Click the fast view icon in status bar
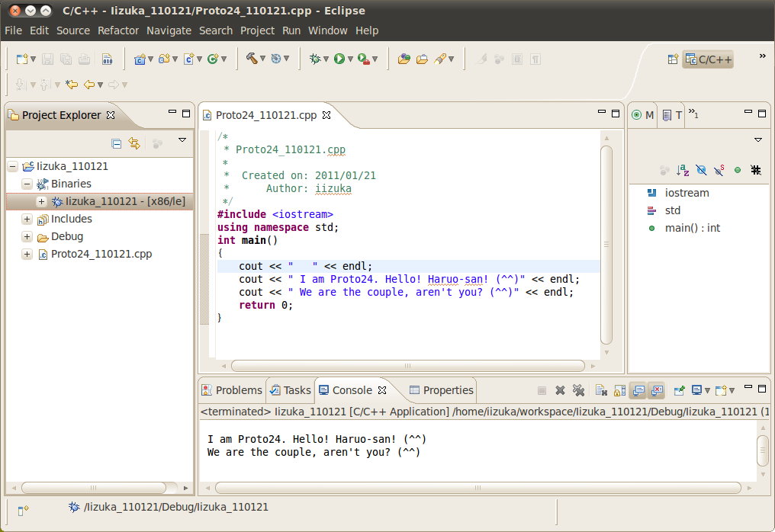This screenshot has width=775, height=532. point(23,510)
